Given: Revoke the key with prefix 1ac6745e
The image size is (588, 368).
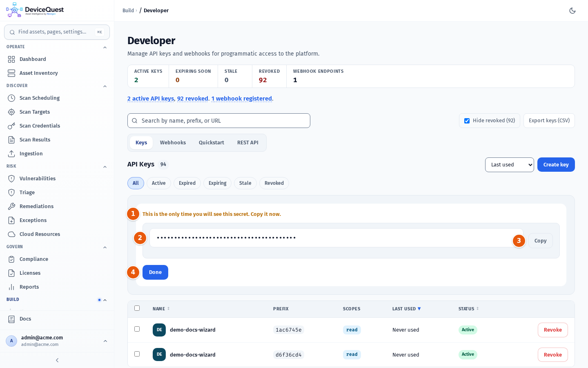Looking at the screenshot, I should tap(552, 330).
